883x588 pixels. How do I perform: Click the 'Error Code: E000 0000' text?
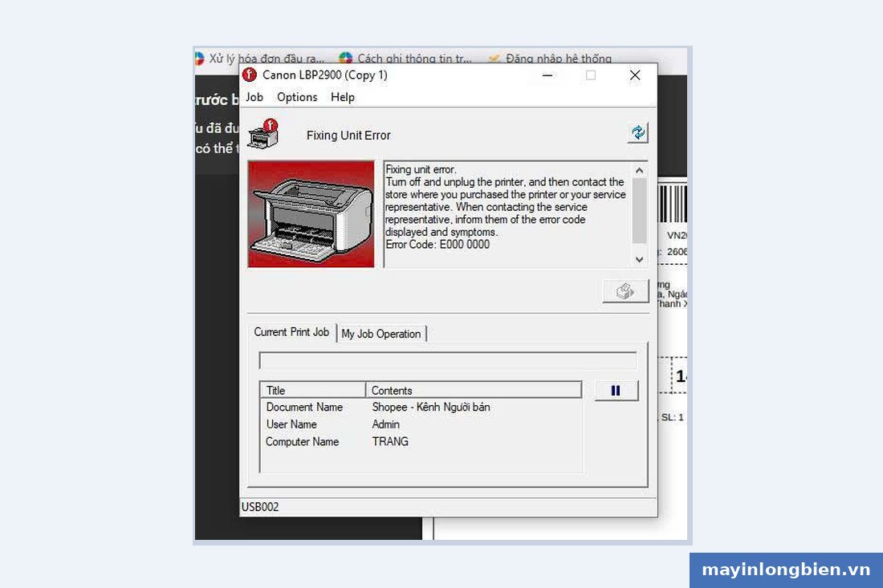pyautogui.click(x=437, y=245)
